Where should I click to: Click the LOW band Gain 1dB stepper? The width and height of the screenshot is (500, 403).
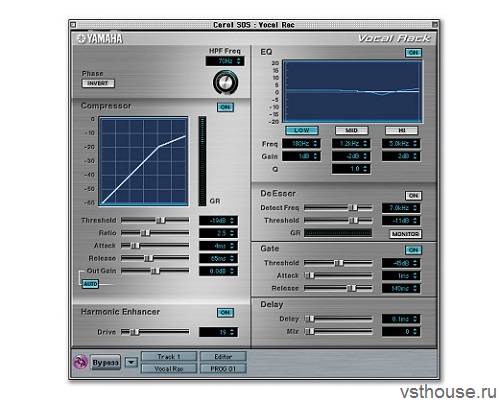(301, 156)
